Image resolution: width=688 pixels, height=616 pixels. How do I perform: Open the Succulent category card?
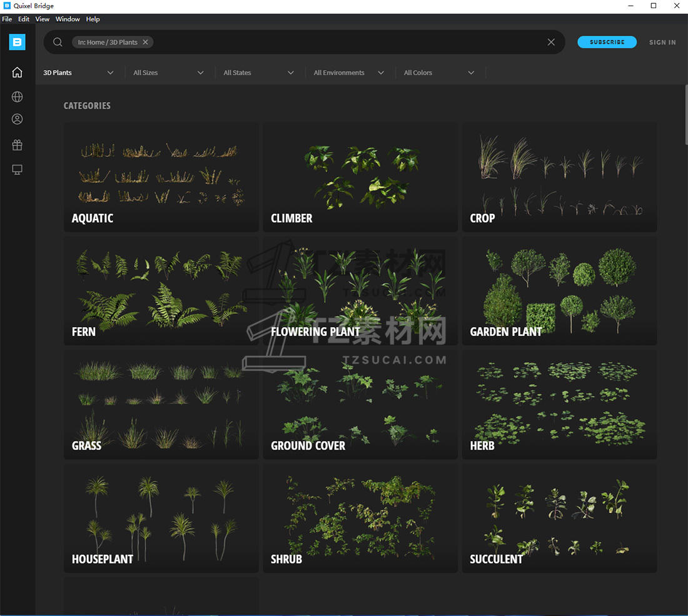(x=559, y=518)
